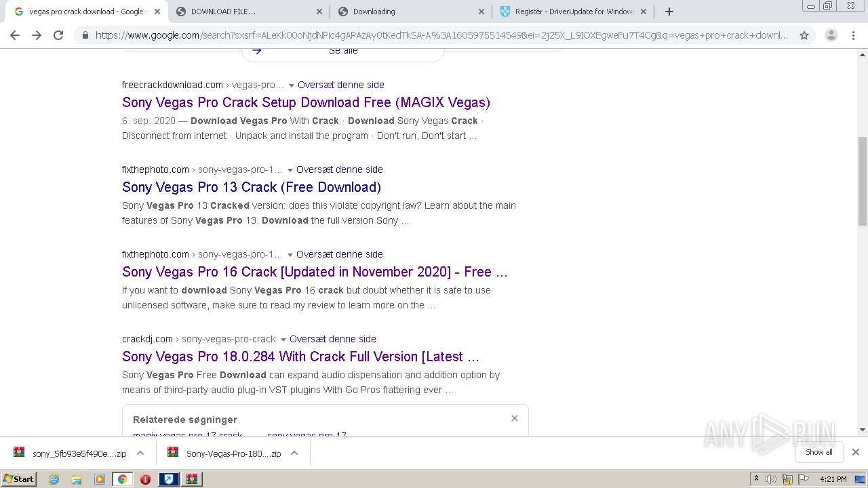The width and height of the screenshot is (868, 488).
Task: Click the address bar URL
Action: click(x=442, y=35)
